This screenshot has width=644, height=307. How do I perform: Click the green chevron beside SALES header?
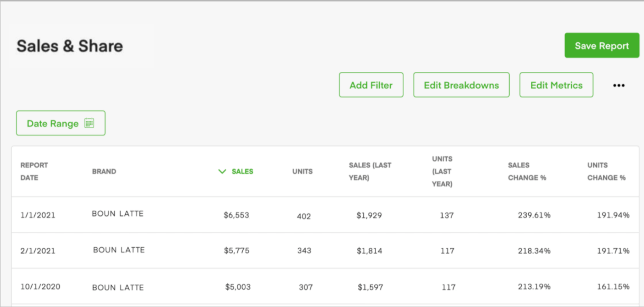222,171
